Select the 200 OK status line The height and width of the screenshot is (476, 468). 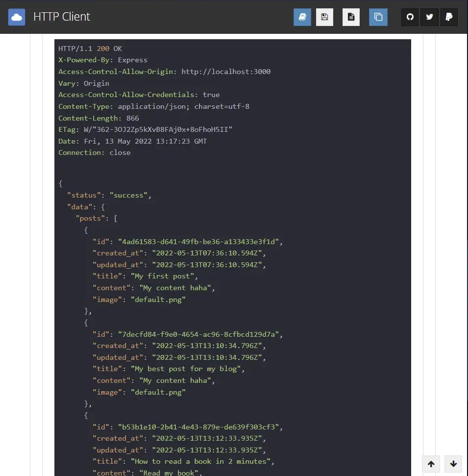pos(90,48)
